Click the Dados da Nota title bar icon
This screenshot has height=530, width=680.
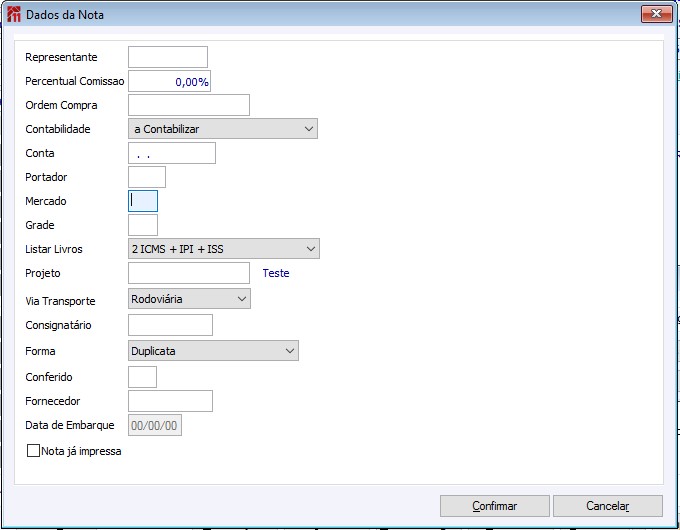click(14, 15)
